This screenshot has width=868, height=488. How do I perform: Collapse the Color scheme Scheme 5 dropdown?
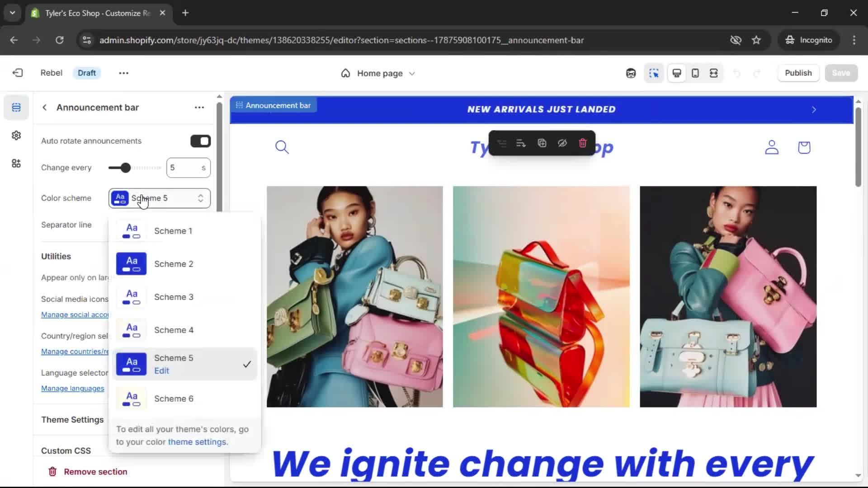[160, 198]
